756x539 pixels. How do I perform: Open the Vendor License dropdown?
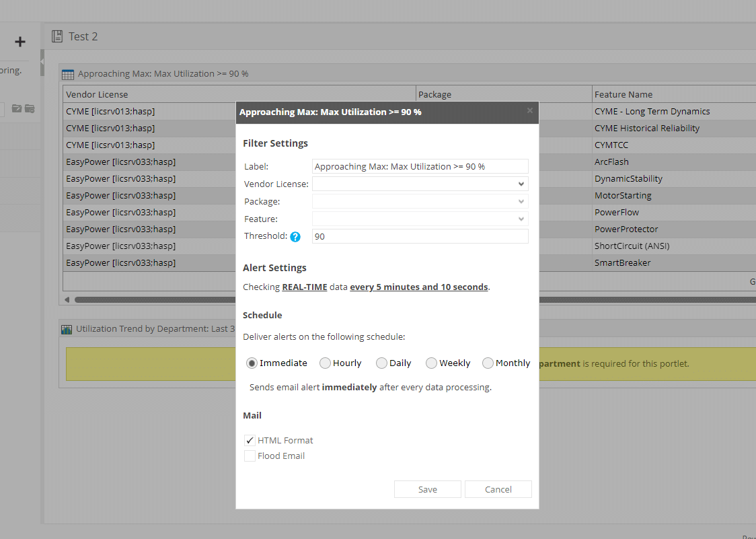[x=420, y=184]
